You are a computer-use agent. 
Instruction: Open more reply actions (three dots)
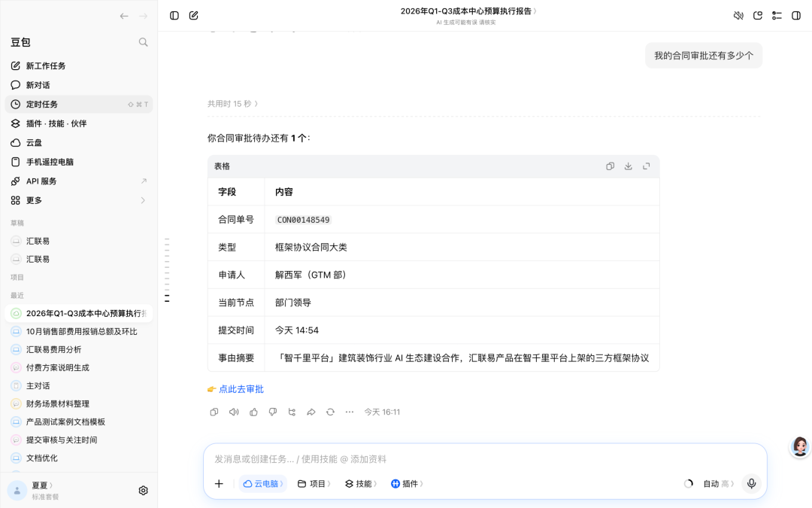[x=350, y=412]
